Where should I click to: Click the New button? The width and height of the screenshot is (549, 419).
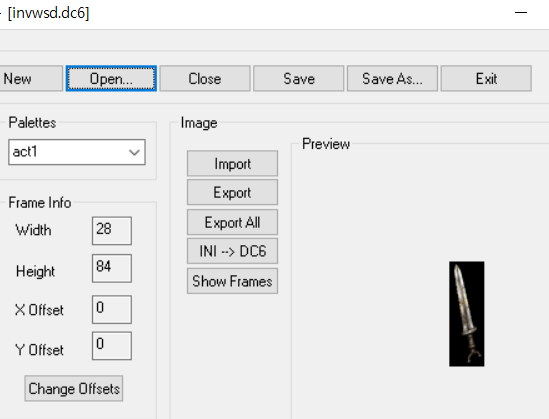[31, 78]
